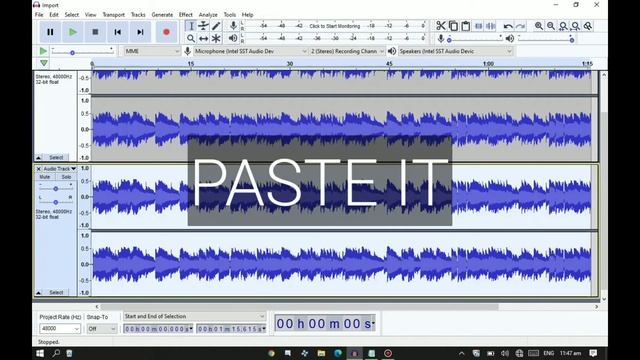
Task: Adjust the playback speed slider
Action: (x=82, y=51)
